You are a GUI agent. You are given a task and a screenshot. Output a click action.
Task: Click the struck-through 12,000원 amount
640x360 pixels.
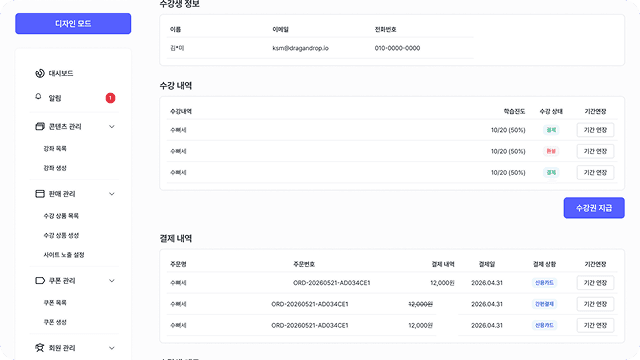click(420, 304)
